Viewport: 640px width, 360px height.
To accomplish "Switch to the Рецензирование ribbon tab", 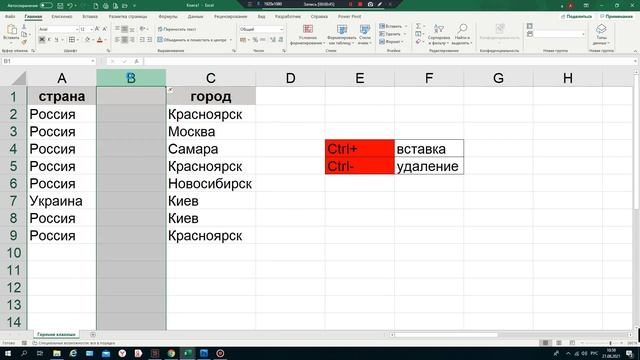I will [231, 17].
